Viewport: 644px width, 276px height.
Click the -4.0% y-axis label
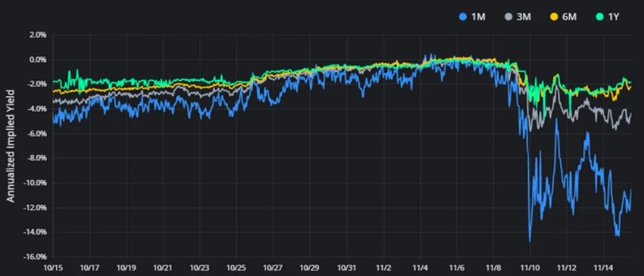[x=36, y=109]
